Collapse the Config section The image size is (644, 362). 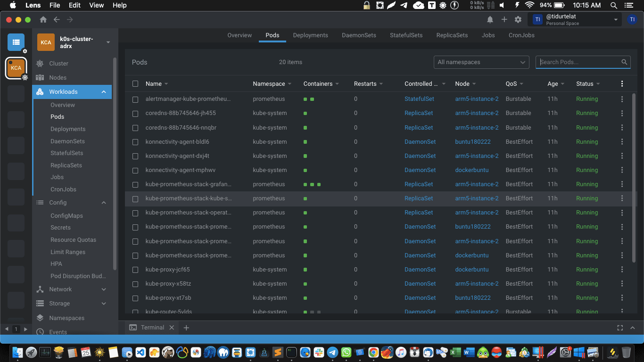pos(104,203)
